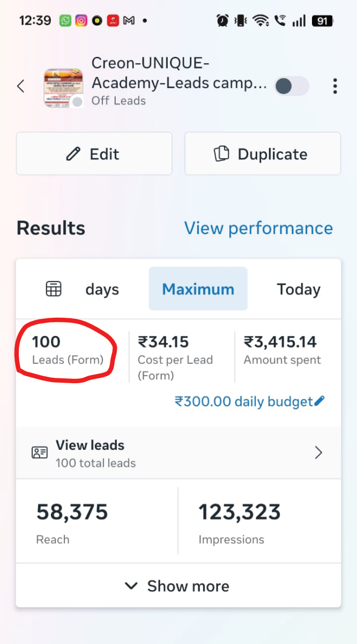Open the three-dot more options menu
The height and width of the screenshot is (644, 357).
tap(334, 86)
